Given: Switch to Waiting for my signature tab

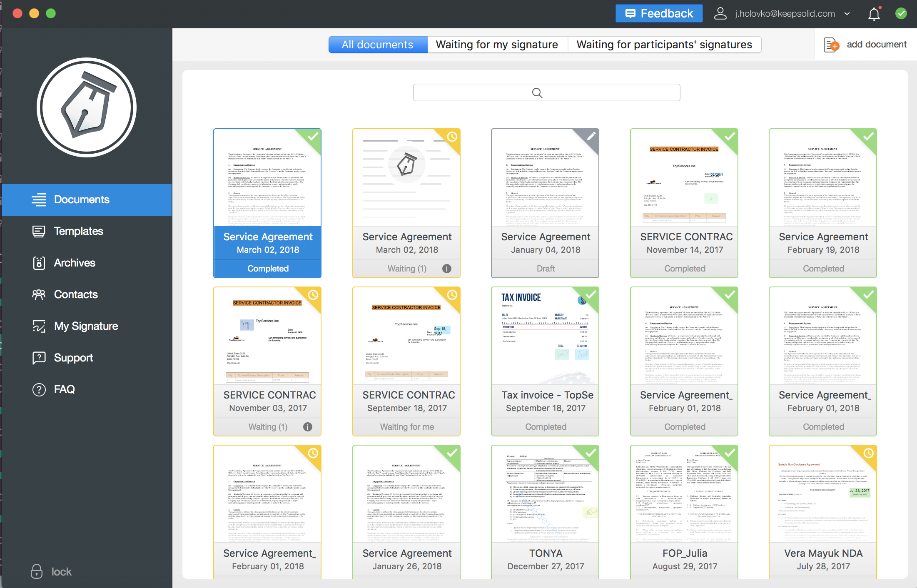Looking at the screenshot, I should (x=497, y=45).
